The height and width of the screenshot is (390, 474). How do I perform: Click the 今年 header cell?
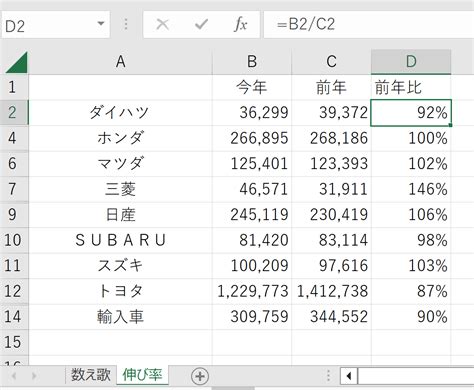(x=252, y=87)
